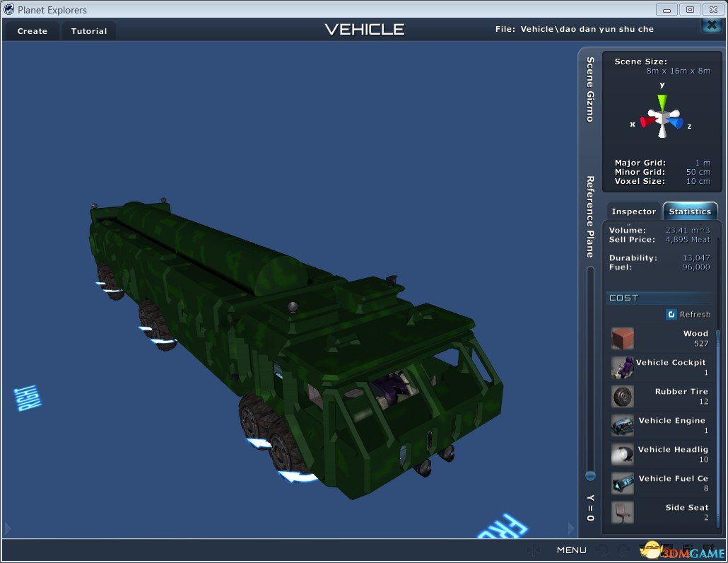
Task: Open the Tutorial menu
Action: (x=88, y=31)
